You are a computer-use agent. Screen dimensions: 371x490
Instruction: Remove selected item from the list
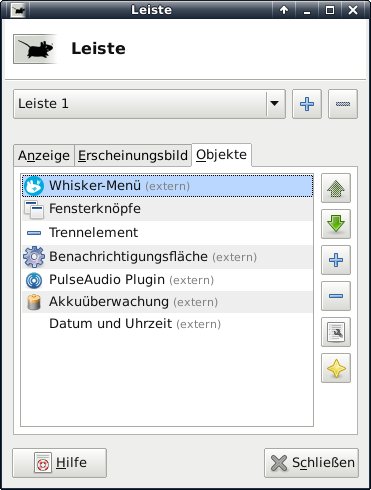point(336,296)
